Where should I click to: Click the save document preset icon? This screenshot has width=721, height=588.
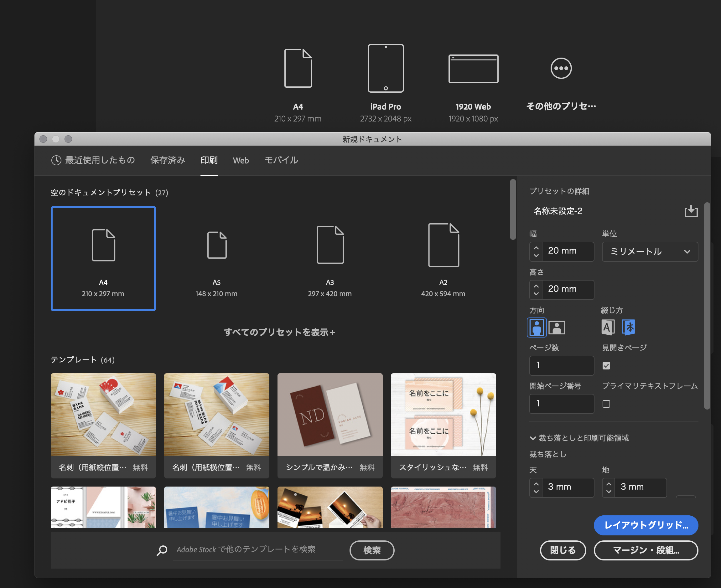tap(691, 211)
